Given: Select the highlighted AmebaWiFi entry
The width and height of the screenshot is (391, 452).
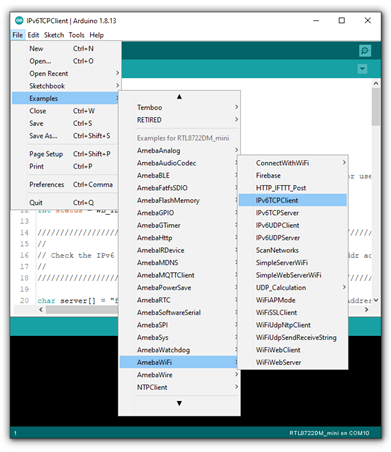Looking at the screenshot, I should 179,362.
